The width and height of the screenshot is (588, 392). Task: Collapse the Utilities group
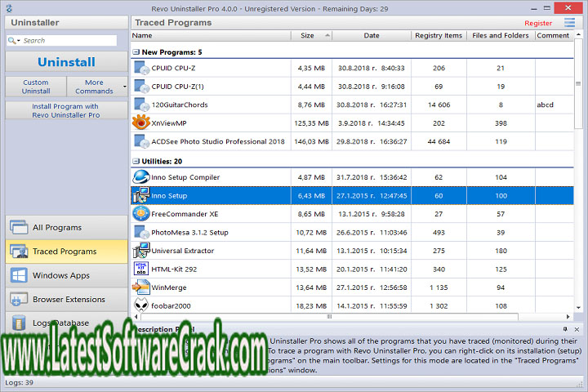(x=136, y=162)
